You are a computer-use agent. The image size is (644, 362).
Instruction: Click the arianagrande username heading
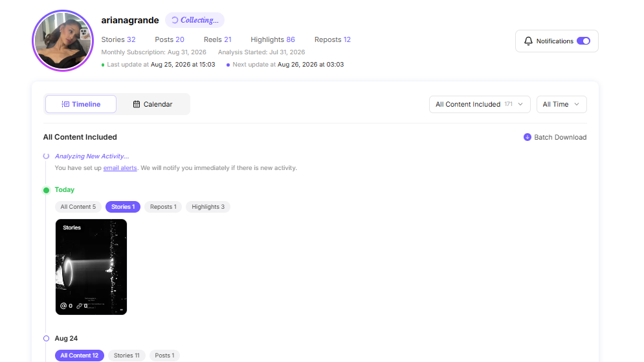(x=130, y=20)
